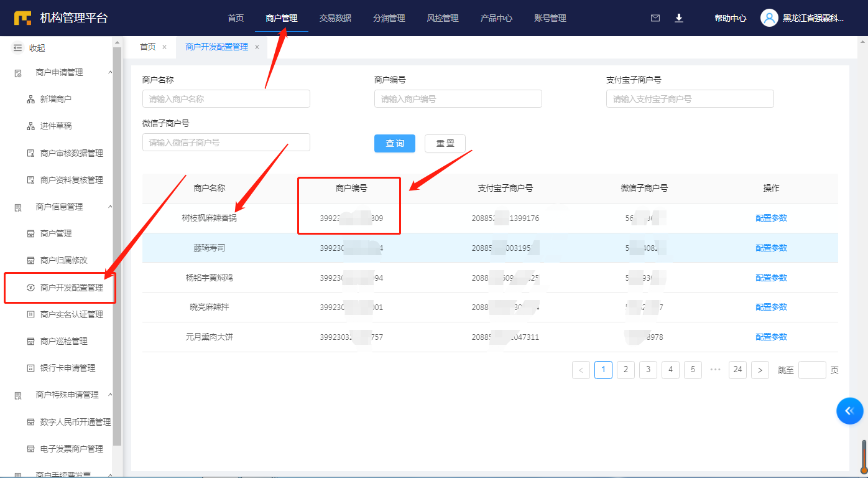The width and height of the screenshot is (868, 478).
Task: Open 风控管理 in top navigation
Action: [x=443, y=18]
